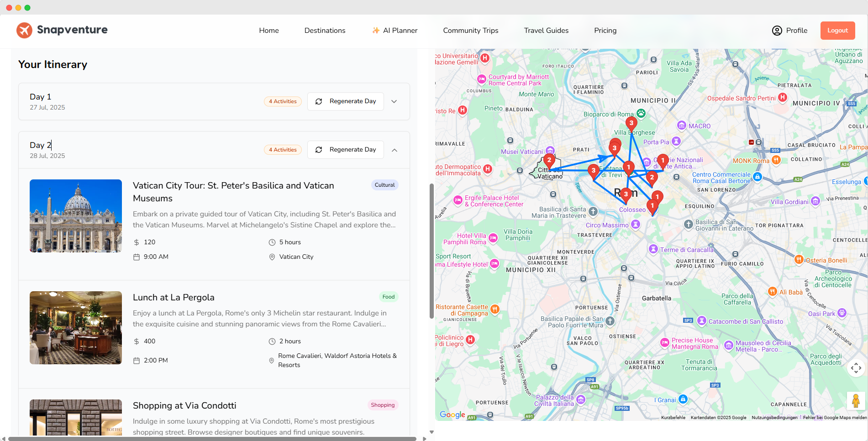Screen dimensions: 868x441
Task: Click the Lunch at La Pergola title
Action: 174,298
